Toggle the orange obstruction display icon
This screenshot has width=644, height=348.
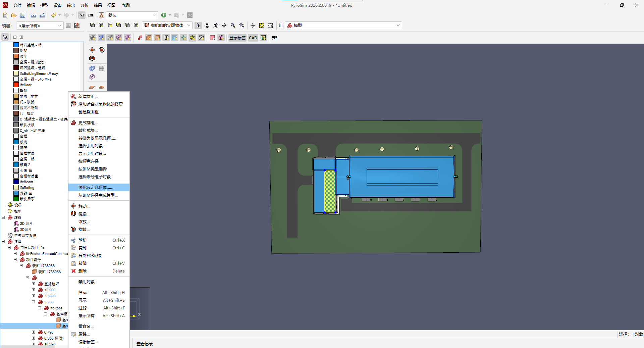click(149, 38)
